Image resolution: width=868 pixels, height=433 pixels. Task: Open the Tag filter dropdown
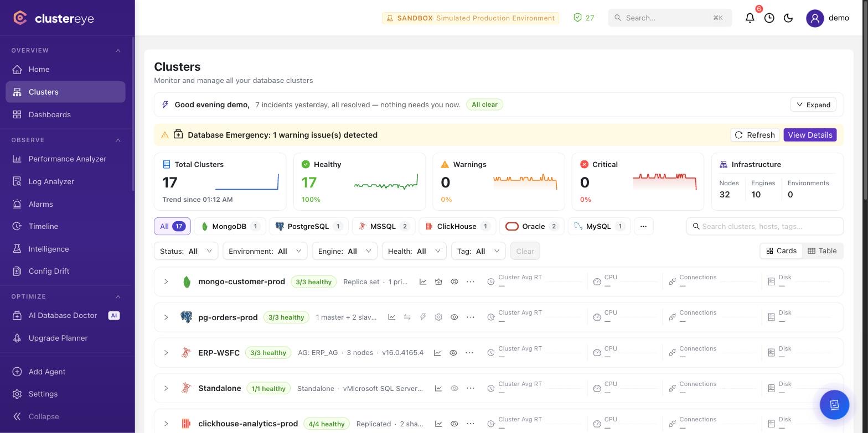coord(478,251)
